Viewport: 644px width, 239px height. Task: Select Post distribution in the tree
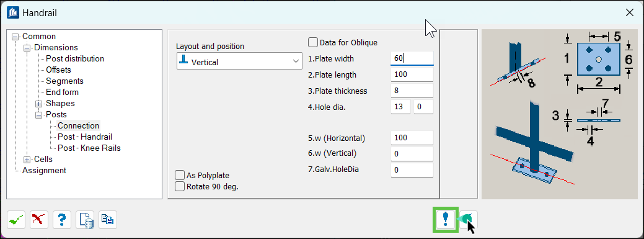pyautogui.click(x=75, y=59)
